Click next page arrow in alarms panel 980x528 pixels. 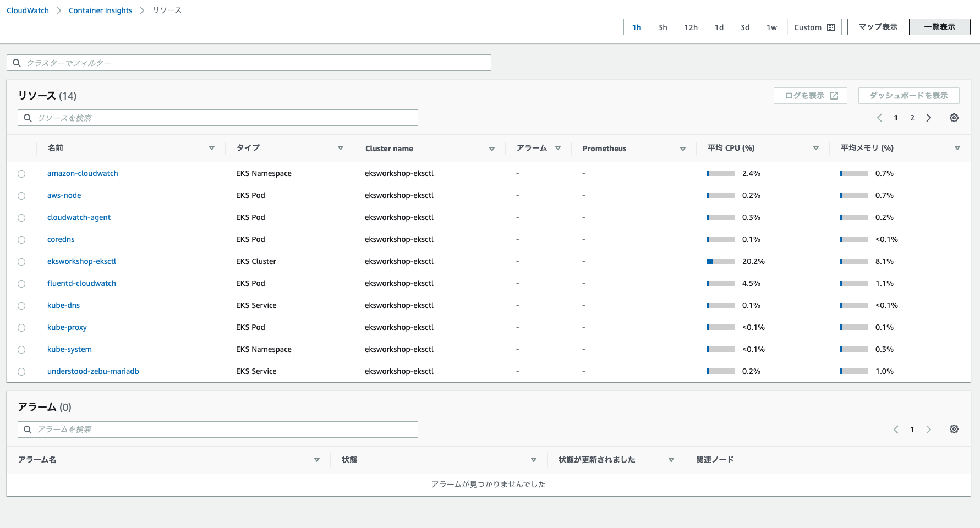point(929,430)
